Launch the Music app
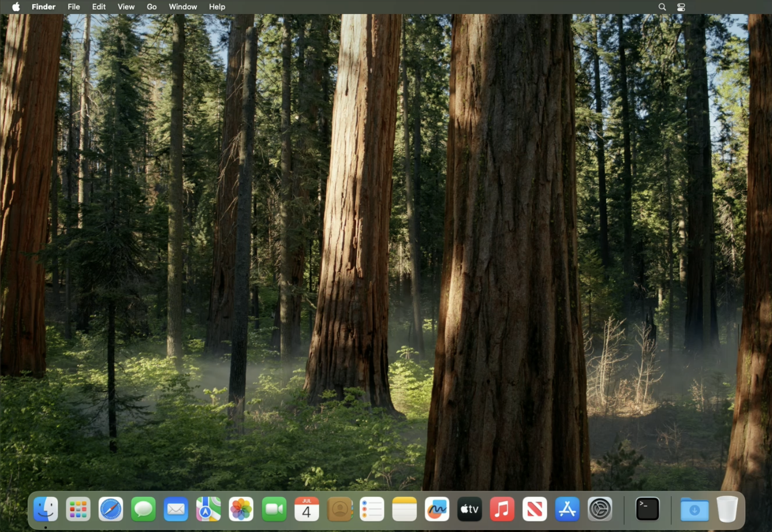772x532 pixels. point(502,509)
